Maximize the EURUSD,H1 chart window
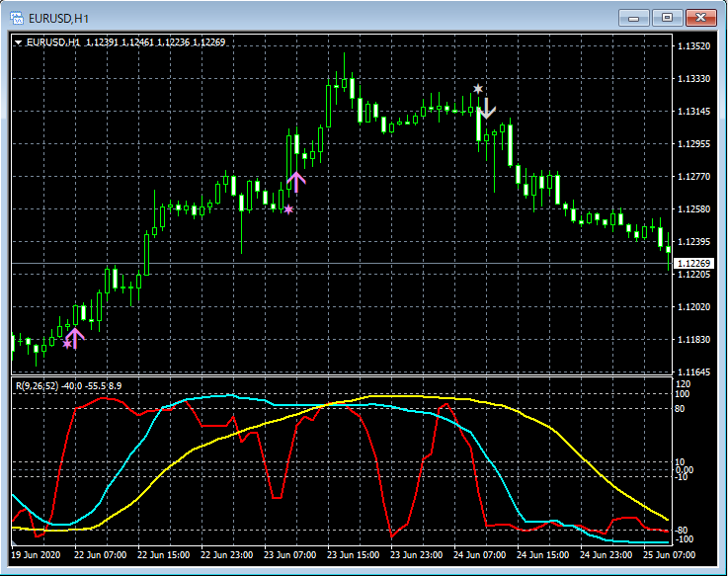This screenshot has height=576, width=728. (667, 18)
